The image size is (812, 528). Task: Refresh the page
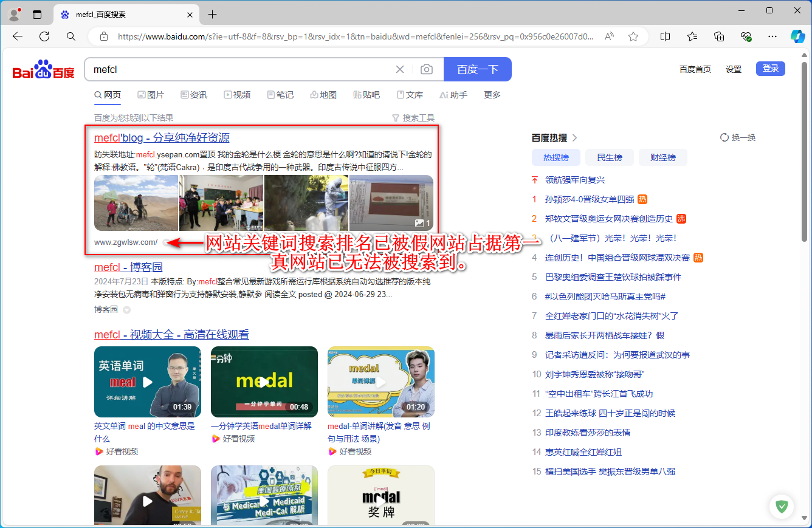point(44,36)
